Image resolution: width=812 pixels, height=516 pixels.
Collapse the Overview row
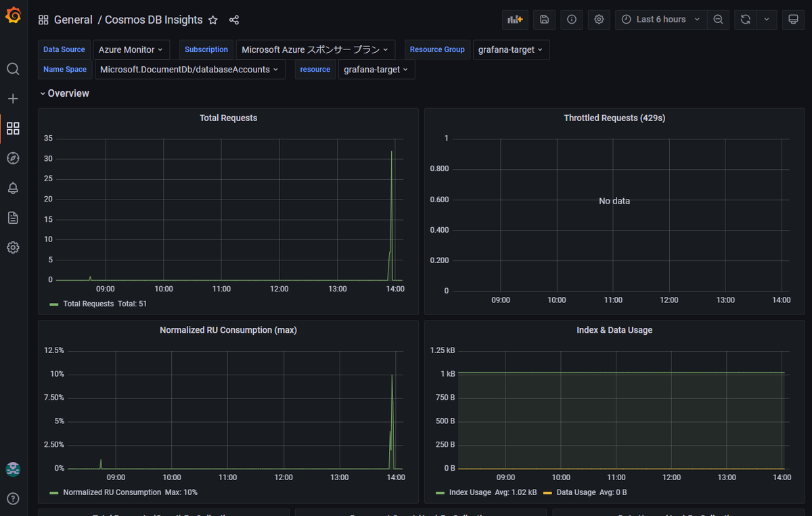click(x=64, y=93)
